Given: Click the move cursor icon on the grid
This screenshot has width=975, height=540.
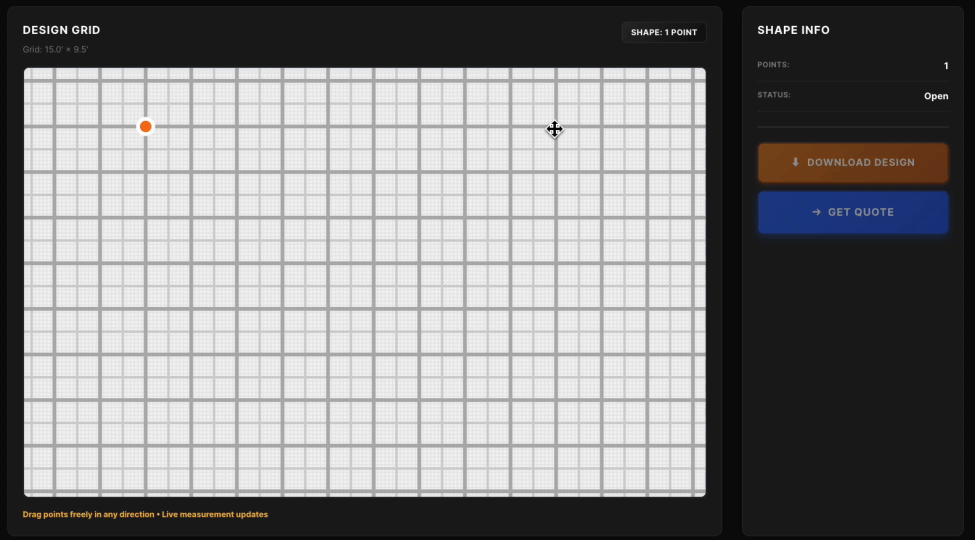Looking at the screenshot, I should pos(554,129).
